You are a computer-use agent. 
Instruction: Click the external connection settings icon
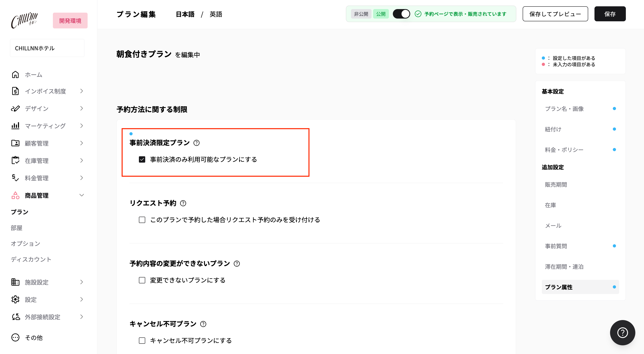16,317
